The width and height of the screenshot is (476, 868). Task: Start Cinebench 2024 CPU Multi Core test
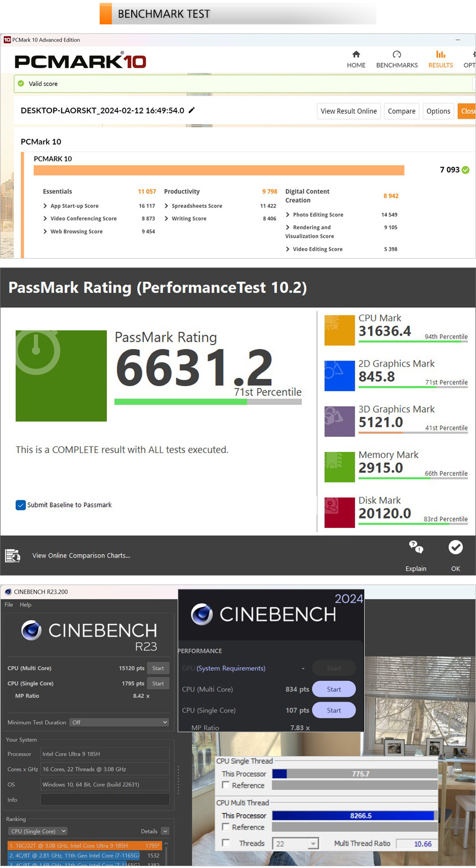click(334, 689)
